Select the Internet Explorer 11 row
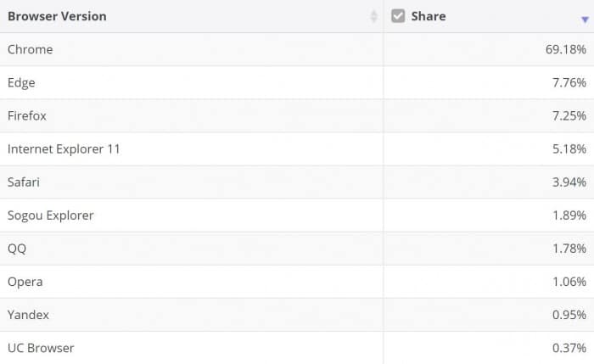 [64, 148]
